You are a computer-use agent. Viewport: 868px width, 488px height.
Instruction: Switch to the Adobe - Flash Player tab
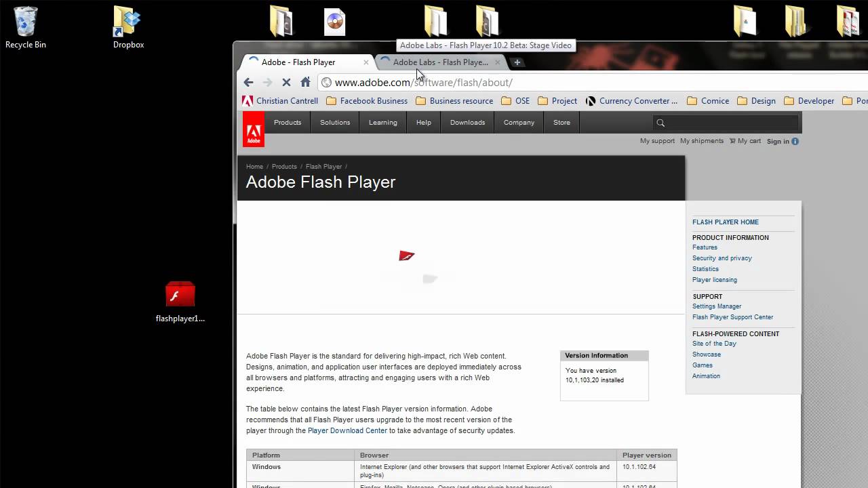pyautogui.click(x=305, y=62)
